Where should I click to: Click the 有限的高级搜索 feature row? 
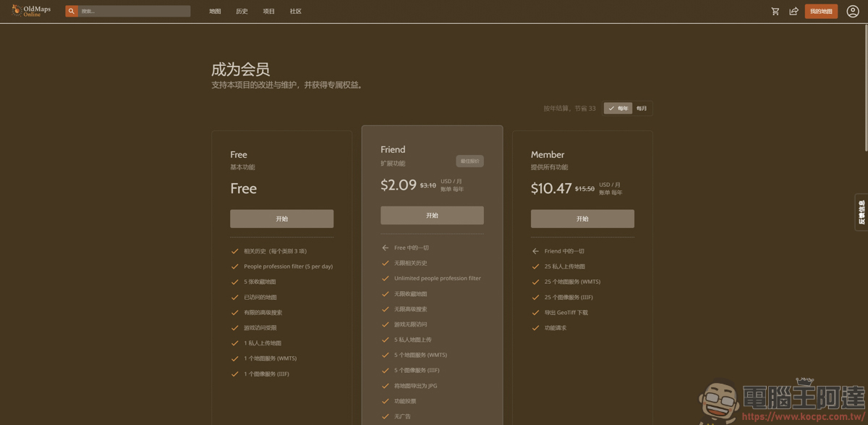[x=263, y=313]
